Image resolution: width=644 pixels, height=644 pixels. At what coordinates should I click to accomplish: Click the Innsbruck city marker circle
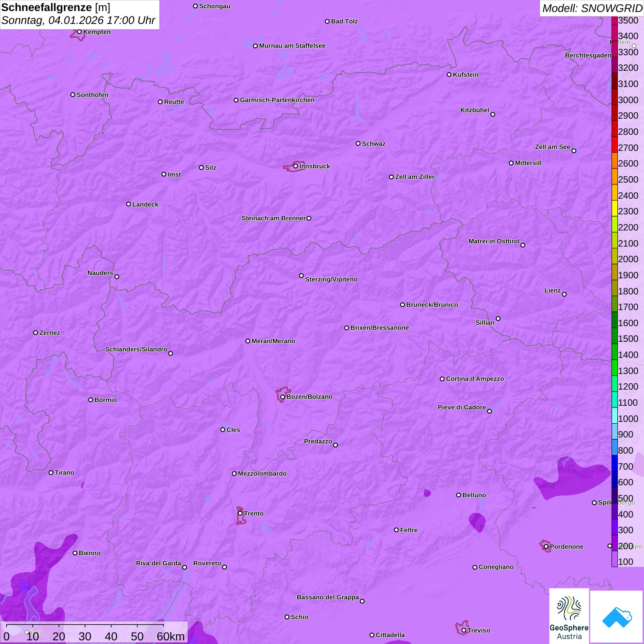(295, 166)
